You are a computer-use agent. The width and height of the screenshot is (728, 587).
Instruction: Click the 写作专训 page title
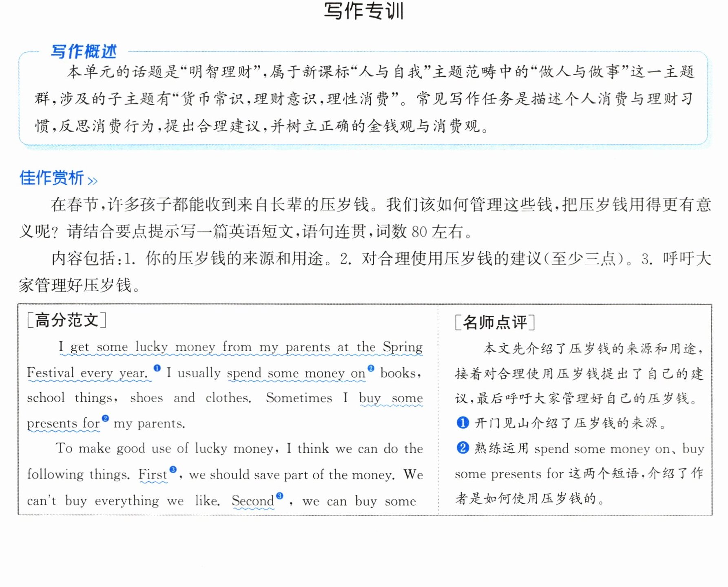point(364,11)
